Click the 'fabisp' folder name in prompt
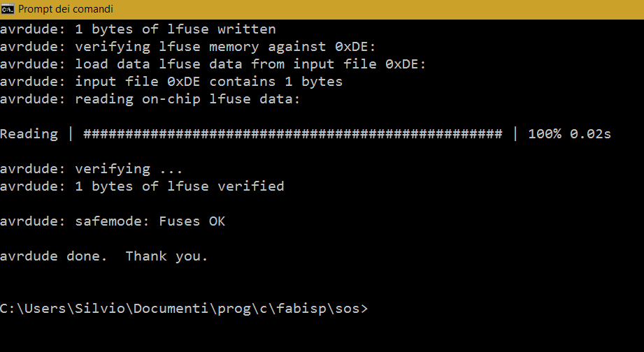 [x=301, y=309]
